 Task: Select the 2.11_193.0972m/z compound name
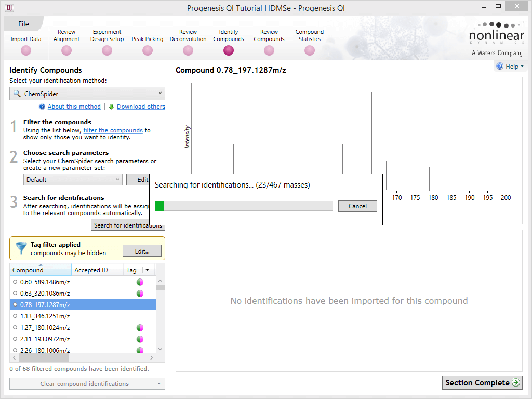pyautogui.click(x=45, y=339)
